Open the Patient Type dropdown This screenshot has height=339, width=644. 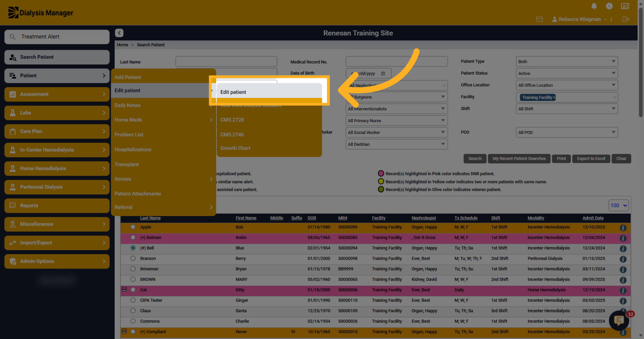click(x=567, y=62)
